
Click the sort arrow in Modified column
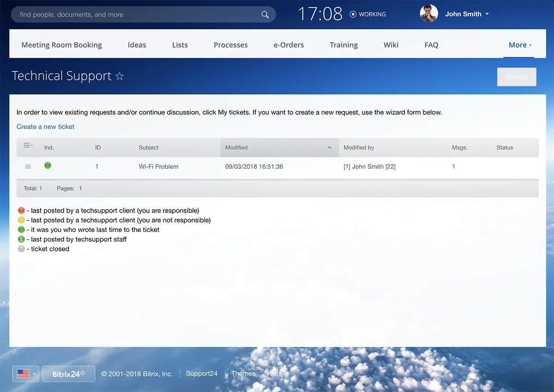coord(329,148)
